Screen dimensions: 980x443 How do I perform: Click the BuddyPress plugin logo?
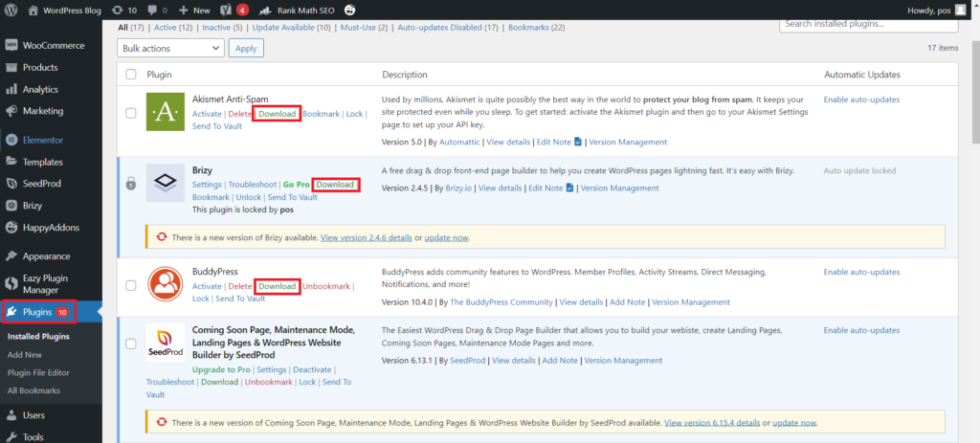click(x=165, y=283)
